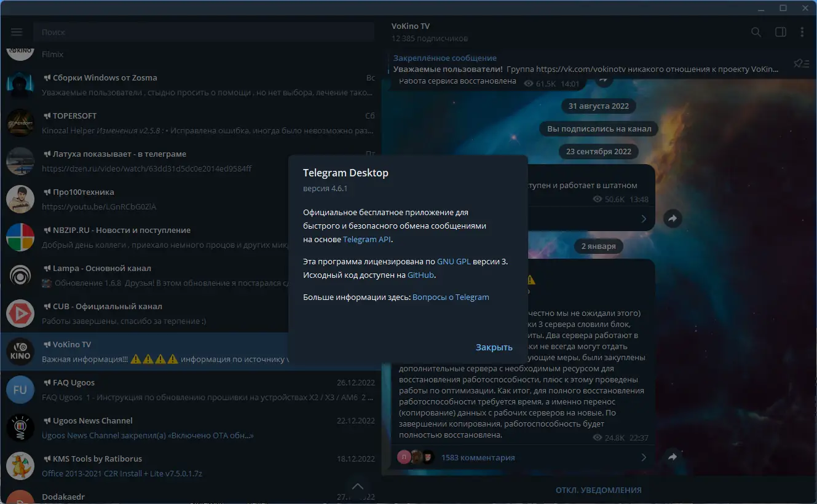Screen dimensions: 817x504
Task: Open Ugoos News Channel chat
Action: pos(191,428)
